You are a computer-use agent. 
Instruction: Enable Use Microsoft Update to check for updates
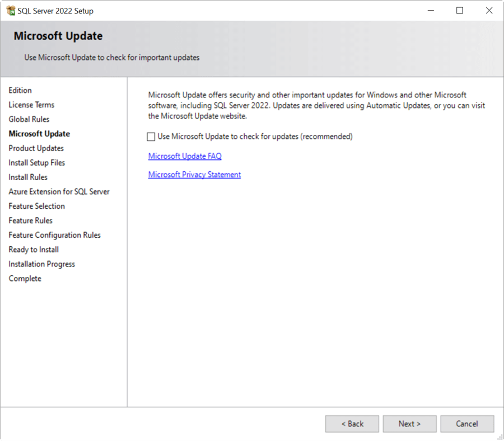click(151, 136)
